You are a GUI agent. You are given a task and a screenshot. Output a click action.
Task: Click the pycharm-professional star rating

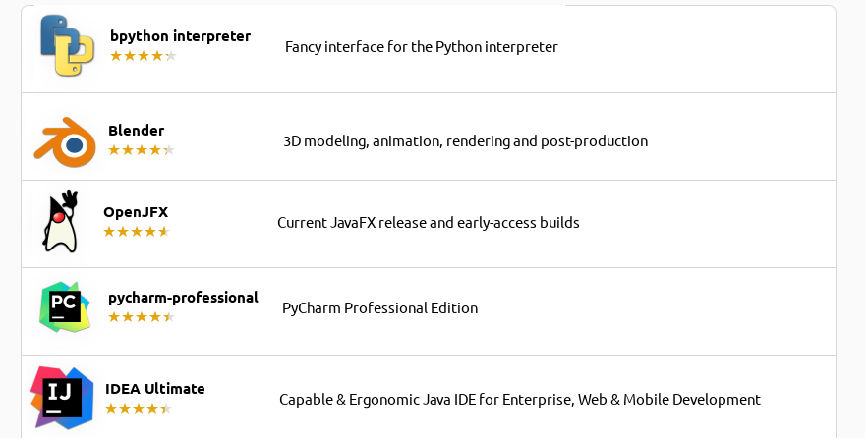(x=142, y=317)
